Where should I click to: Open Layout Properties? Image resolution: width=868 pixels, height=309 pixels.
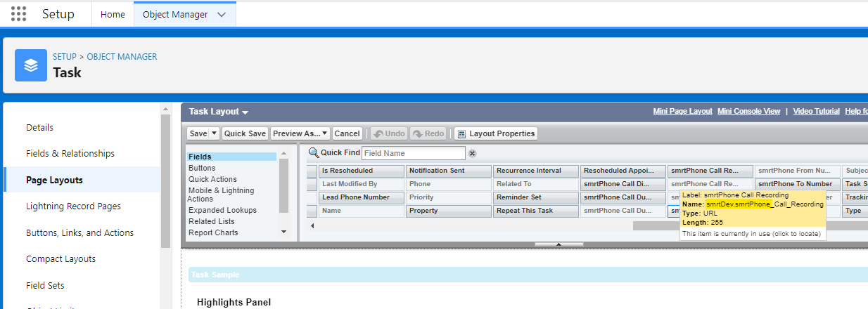[x=496, y=133]
